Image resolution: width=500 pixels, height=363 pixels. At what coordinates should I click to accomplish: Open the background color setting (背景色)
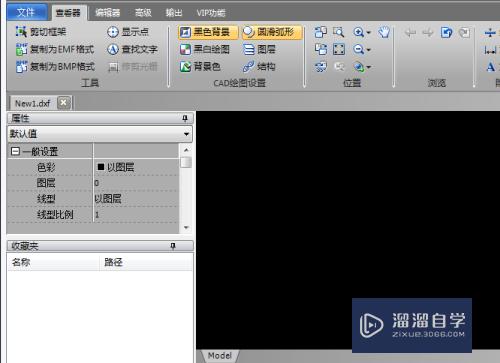click(x=200, y=67)
